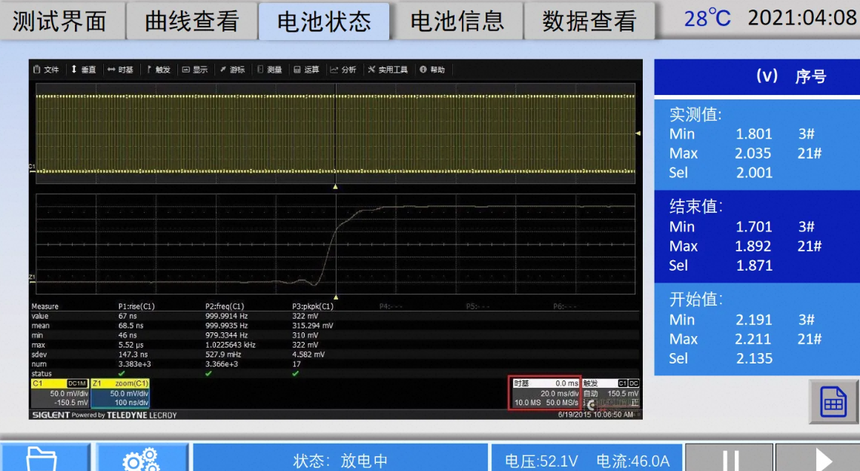The height and width of the screenshot is (471, 860).
Task: Click the C1 ground marker on the upper grid
Action: 32,167
